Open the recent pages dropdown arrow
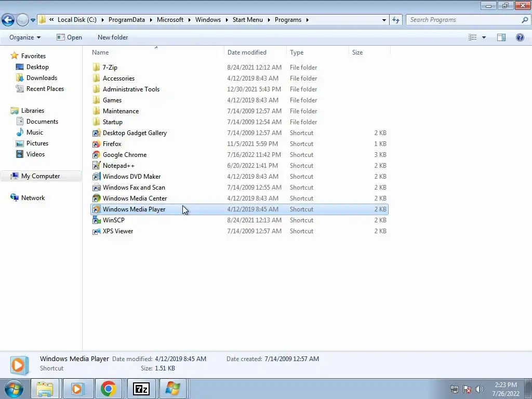Viewport: 532px width, 399px height. pos(33,20)
